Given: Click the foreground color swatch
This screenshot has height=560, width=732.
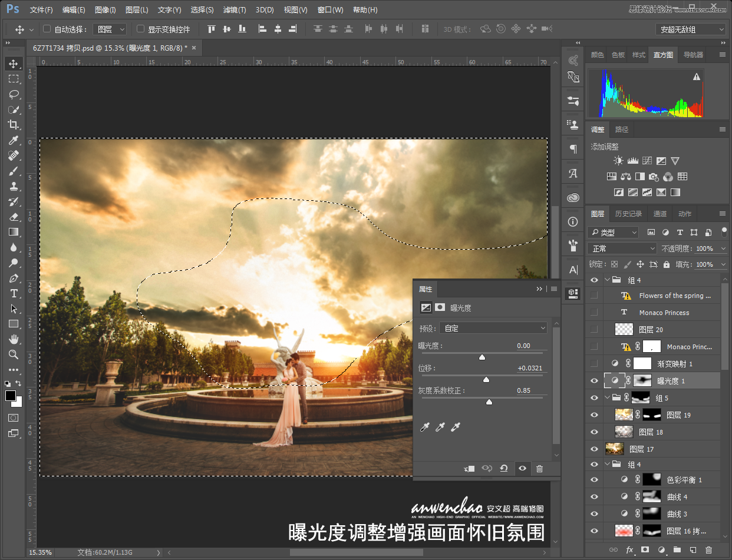Looking at the screenshot, I should pos(11,396).
